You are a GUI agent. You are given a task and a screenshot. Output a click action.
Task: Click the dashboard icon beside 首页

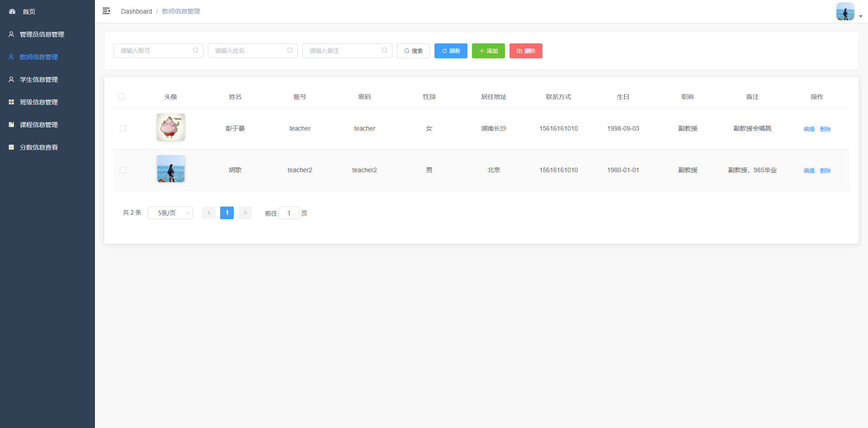[x=12, y=11]
